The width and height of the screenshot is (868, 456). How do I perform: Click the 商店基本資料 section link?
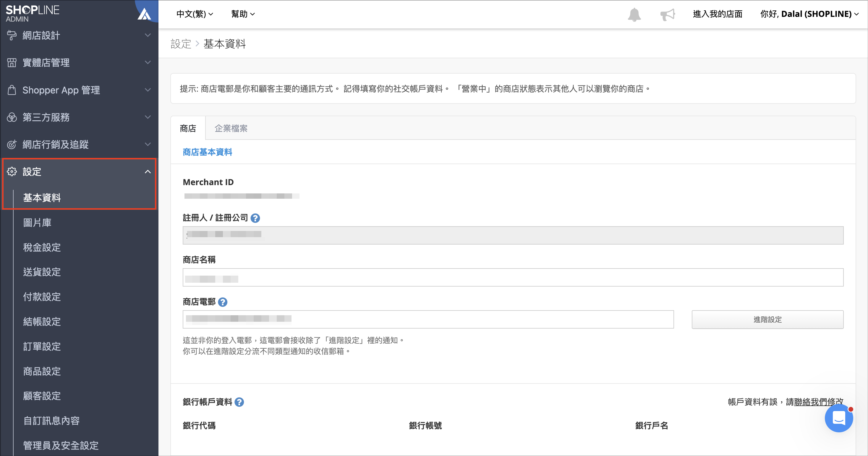pyautogui.click(x=207, y=152)
